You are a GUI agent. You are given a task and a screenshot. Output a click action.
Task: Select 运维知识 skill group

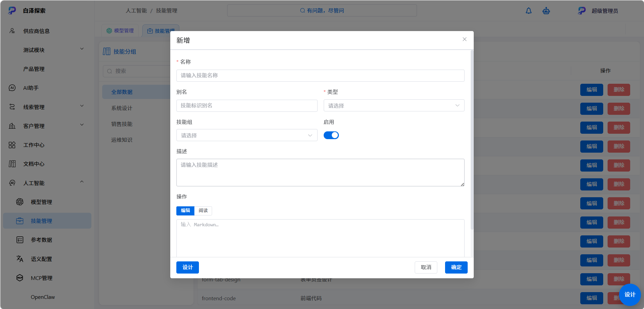click(122, 140)
